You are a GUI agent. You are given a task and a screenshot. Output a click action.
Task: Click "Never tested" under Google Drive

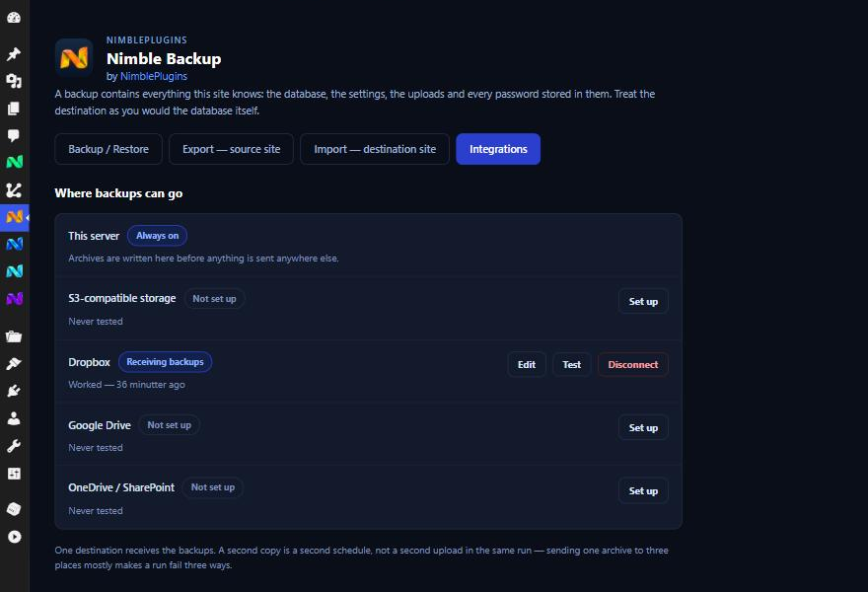coord(96,448)
